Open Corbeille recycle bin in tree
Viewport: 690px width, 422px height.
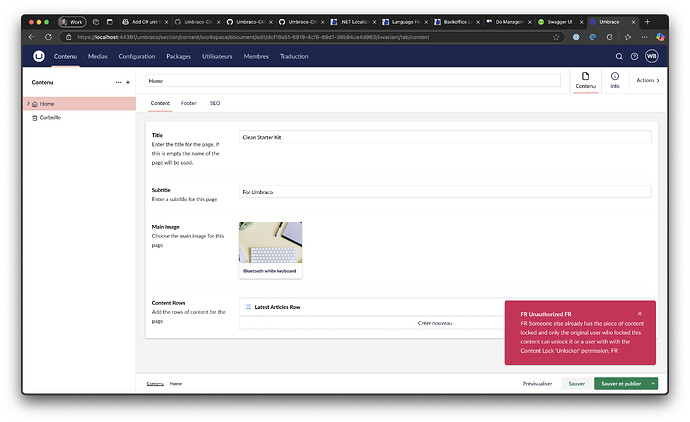(x=50, y=117)
